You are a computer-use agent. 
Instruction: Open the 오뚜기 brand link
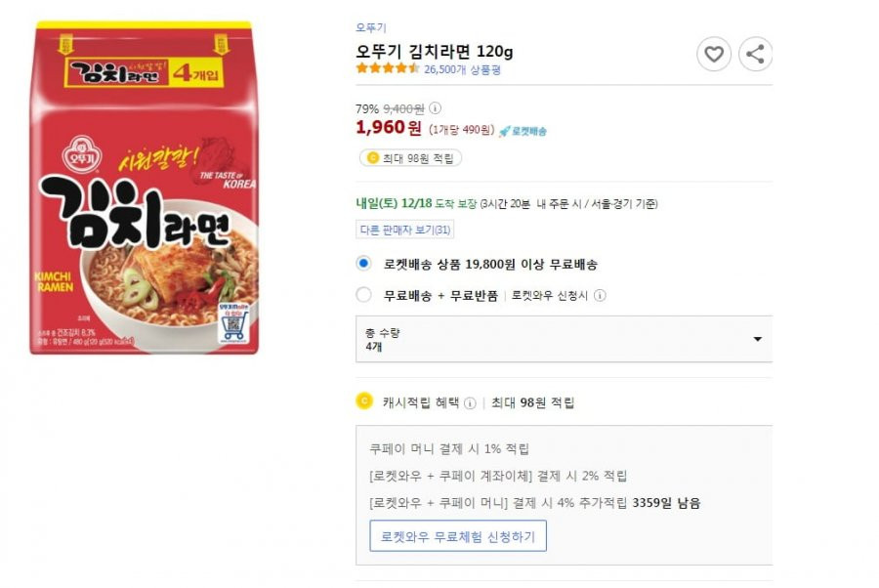pyautogui.click(x=371, y=27)
